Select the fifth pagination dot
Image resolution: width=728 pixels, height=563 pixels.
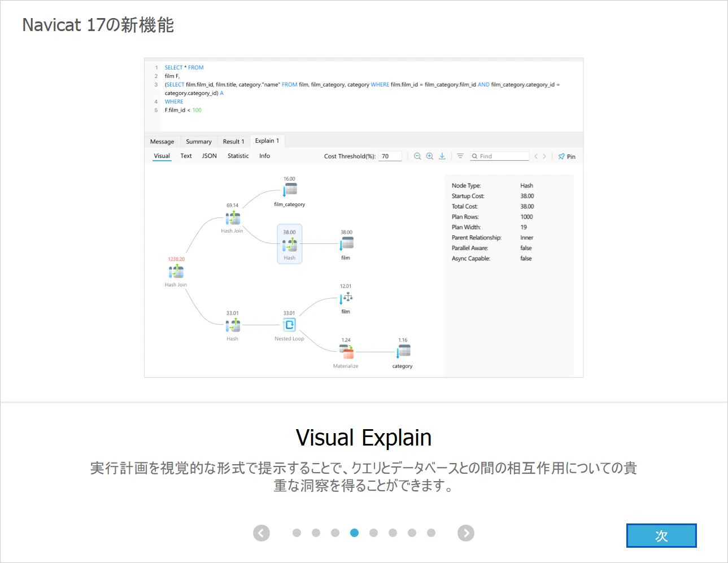(x=374, y=533)
